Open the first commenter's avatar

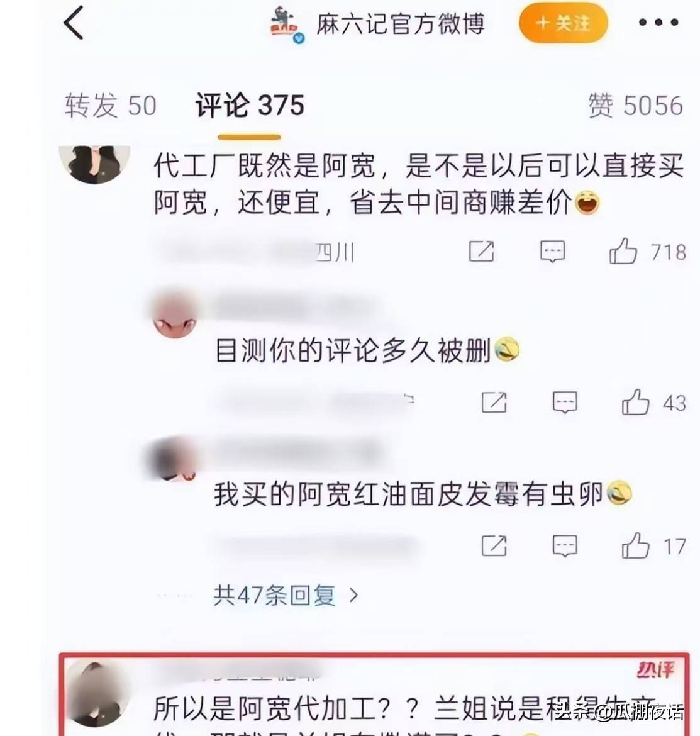[94, 164]
